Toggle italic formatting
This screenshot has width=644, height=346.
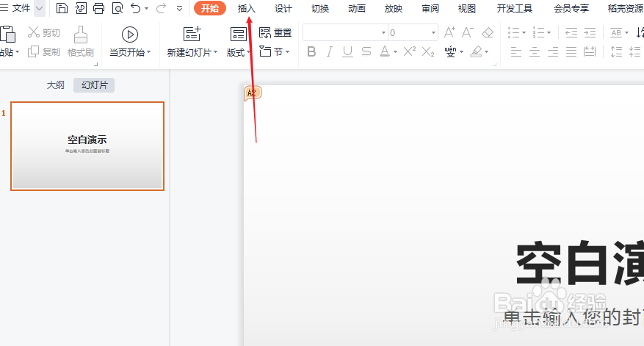[330, 51]
